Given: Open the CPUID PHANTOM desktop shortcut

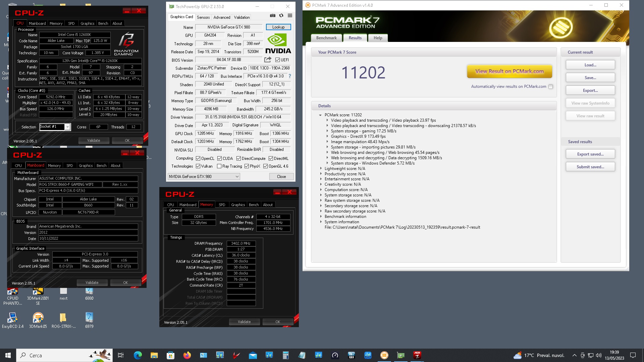Looking at the screenshot, I should coord(13,296).
